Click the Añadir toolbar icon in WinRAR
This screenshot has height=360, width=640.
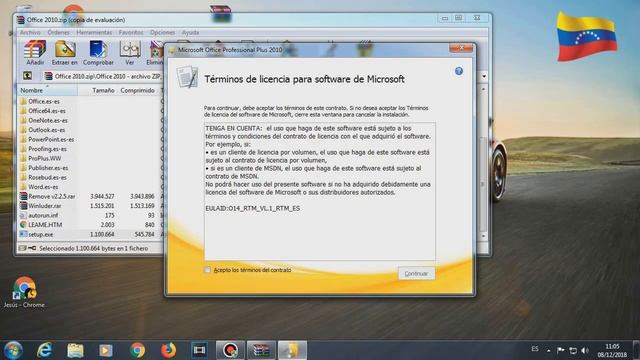pyautogui.click(x=35, y=53)
